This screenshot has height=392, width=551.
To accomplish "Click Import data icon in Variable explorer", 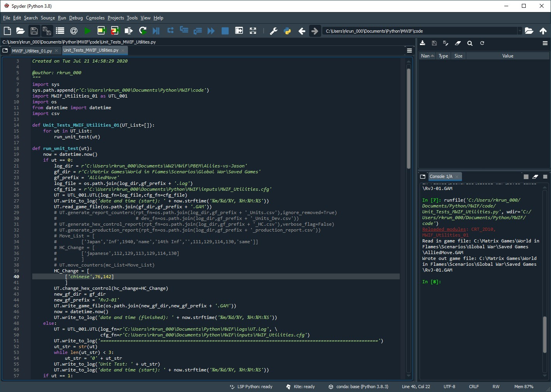I will tap(423, 43).
